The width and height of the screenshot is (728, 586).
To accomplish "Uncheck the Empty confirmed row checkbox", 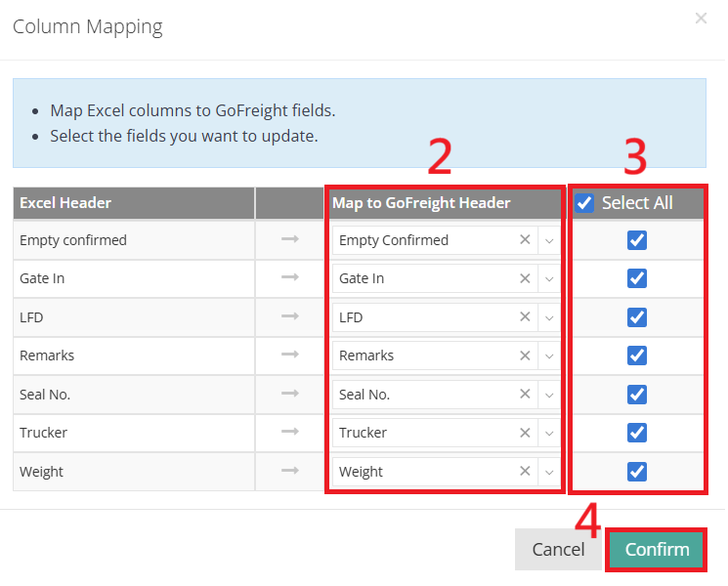I will click(636, 240).
